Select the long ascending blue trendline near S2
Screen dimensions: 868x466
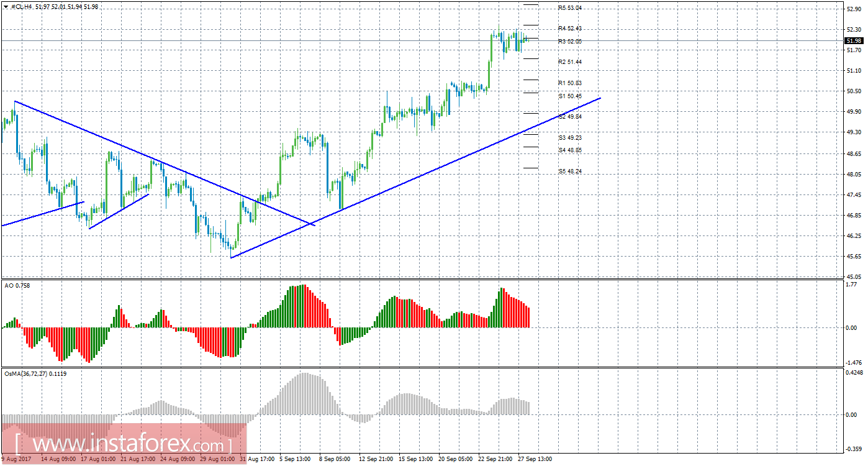415,178
